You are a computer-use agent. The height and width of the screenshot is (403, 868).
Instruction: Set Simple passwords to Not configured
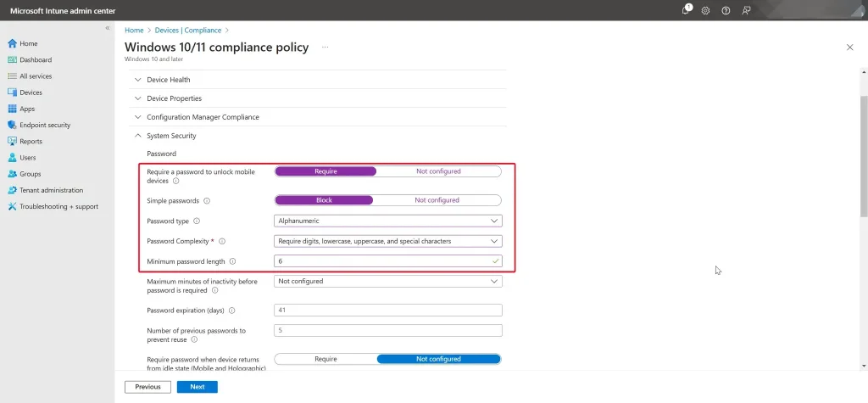click(x=437, y=200)
